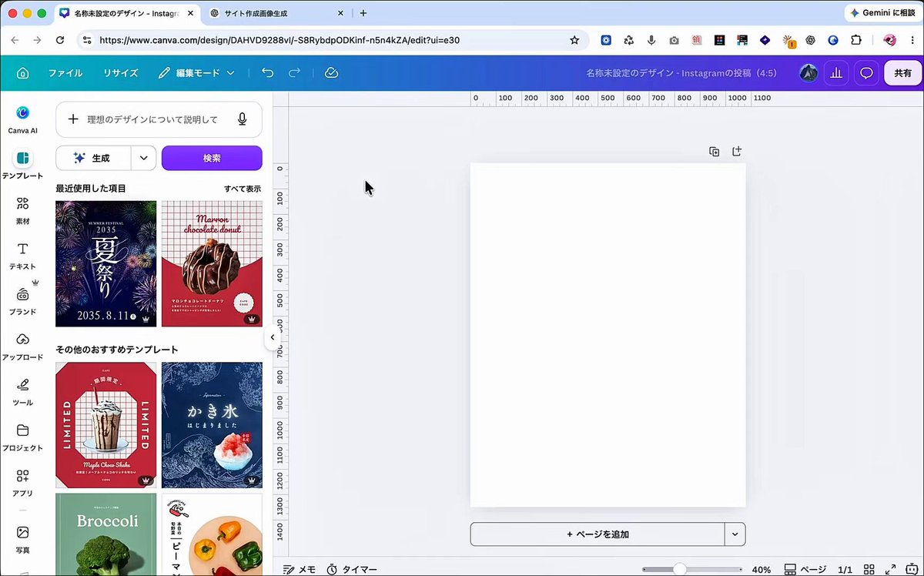
Task: Expand the dropdown arrow beside 生成
Action: coord(144,158)
